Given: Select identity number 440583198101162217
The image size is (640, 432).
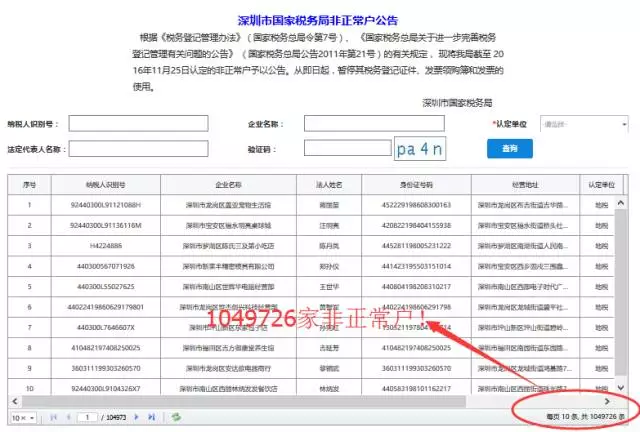Looking at the screenshot, I should coord(416,388).
